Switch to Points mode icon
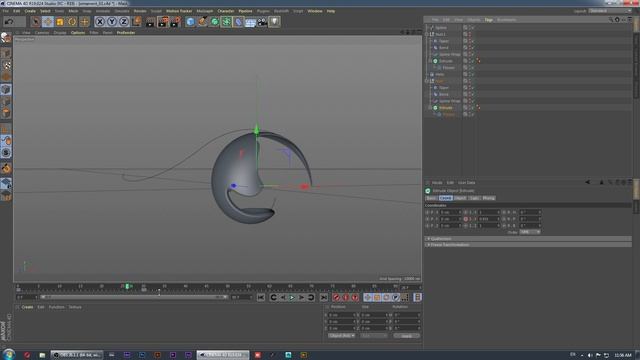 click(x=6, y=90)
